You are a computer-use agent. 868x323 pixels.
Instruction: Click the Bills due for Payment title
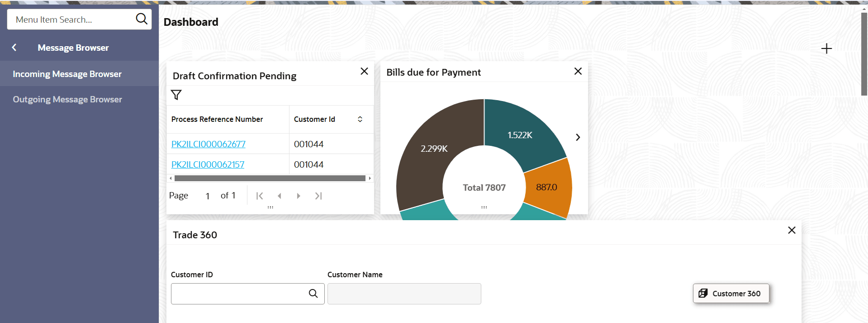click(433, 72)
